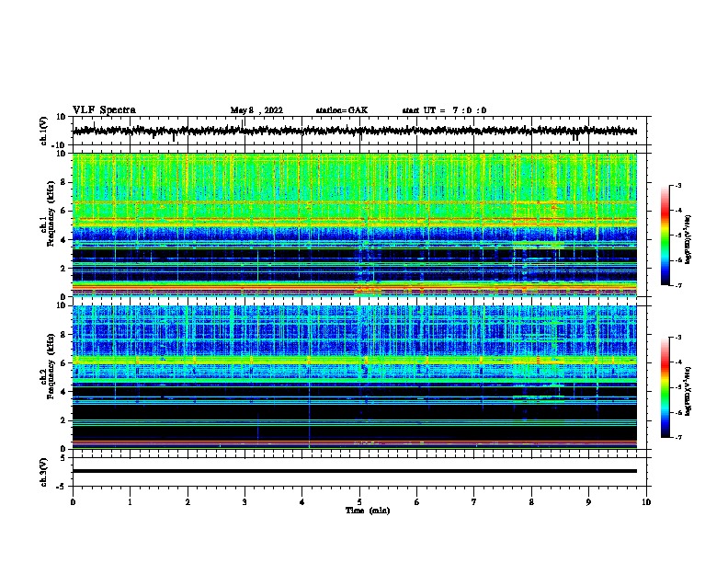This screenshot has height=563, width=728.
Task: Click the ch.2 spectrogram color scale bar
Action: (665, 387)
